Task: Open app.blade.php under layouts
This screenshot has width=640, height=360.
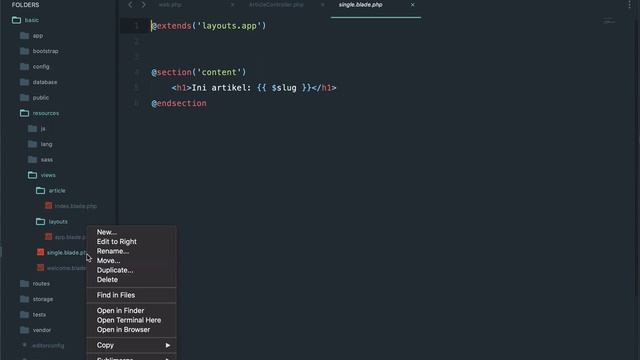Action: point(70,237)
